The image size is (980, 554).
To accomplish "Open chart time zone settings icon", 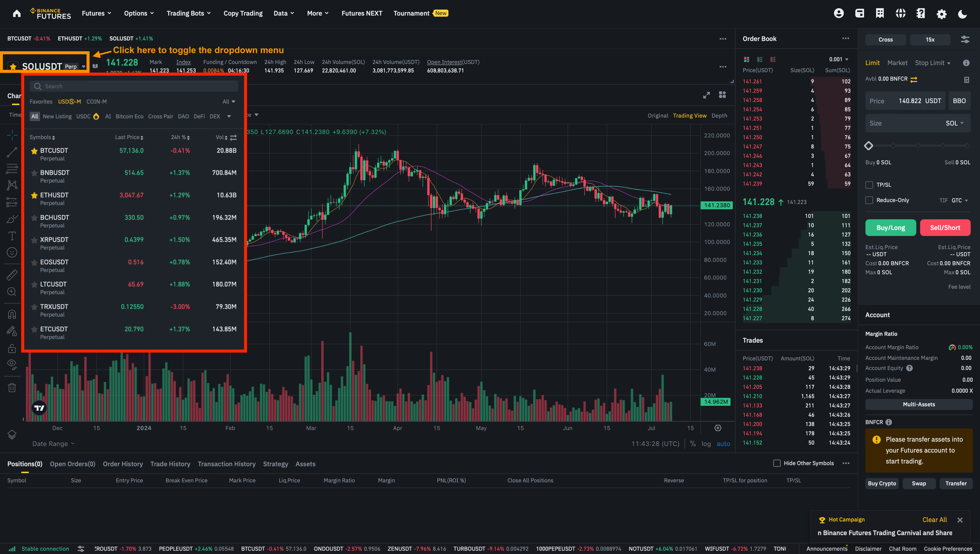I will coord(718,428).
